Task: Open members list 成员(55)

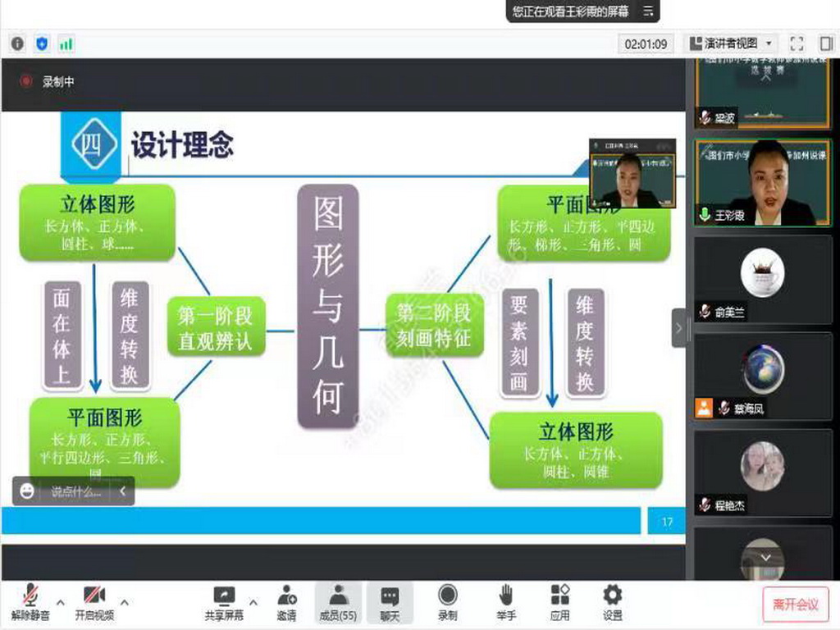Action: pos(338,603)
